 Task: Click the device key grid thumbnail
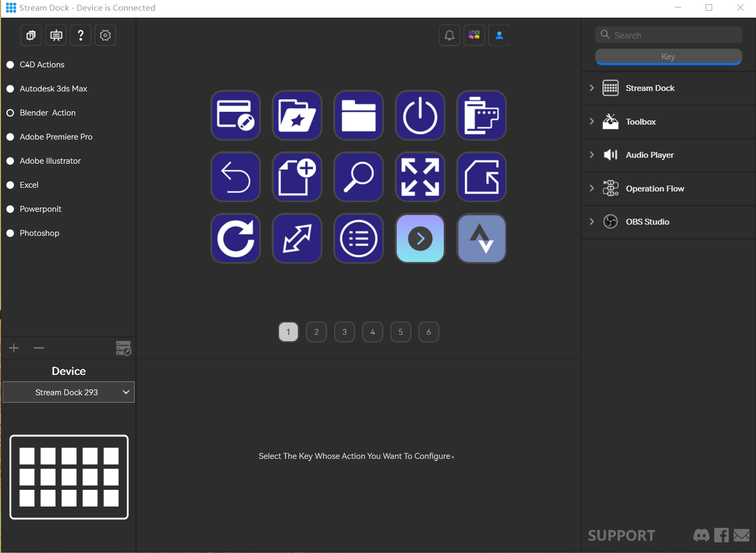69,477
